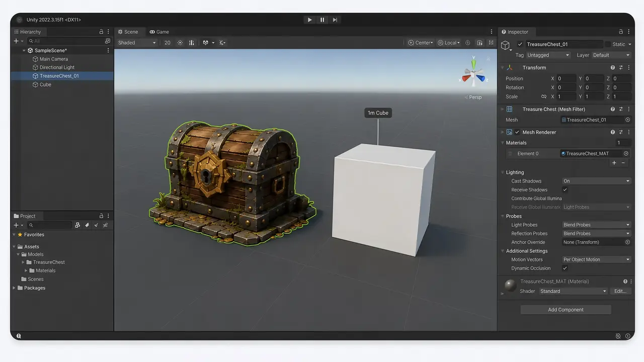Open the Layer dropdown showing Default
644x362 pixels.
[611, 55]
